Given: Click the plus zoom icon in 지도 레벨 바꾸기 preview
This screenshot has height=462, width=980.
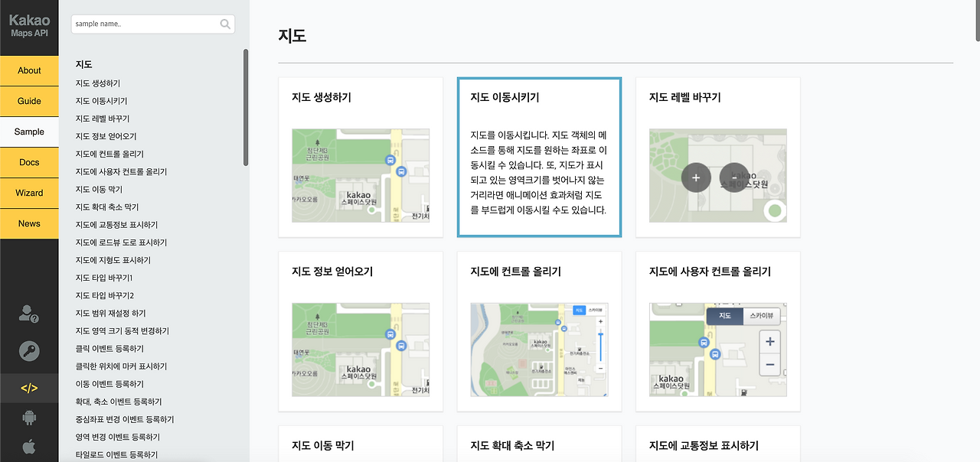Looking at the screenshot, I should click(x=695, y=177).
